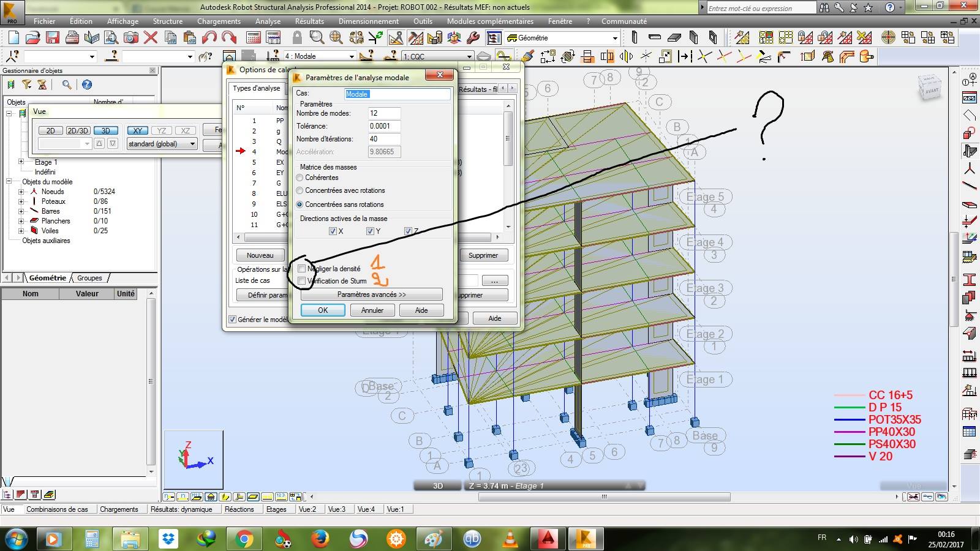
Task: Enable Négliger la densité checkbox
Action: (301, 269)
